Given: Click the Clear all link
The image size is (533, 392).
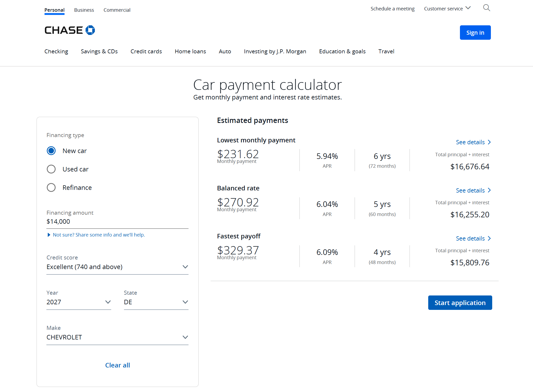Looking at the screenshot, I should pos(118,365).
